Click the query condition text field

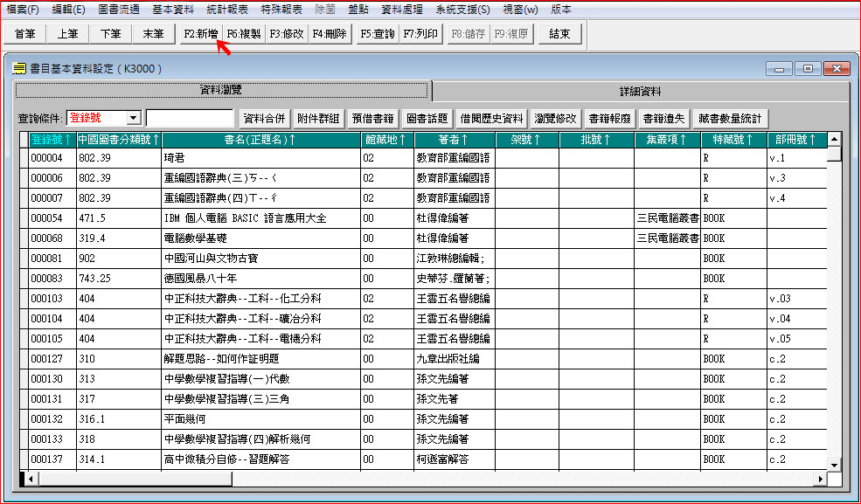pos(190,118)
